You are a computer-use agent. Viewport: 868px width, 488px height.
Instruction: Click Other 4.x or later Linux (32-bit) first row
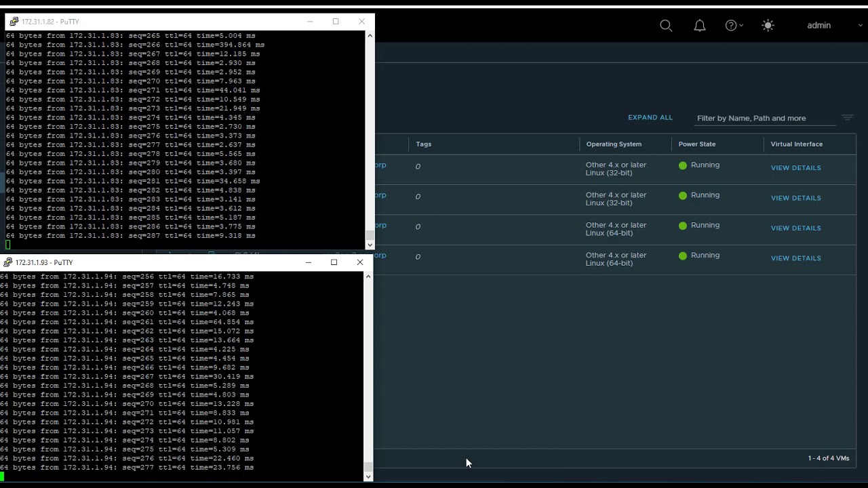(x=616, y=169)
